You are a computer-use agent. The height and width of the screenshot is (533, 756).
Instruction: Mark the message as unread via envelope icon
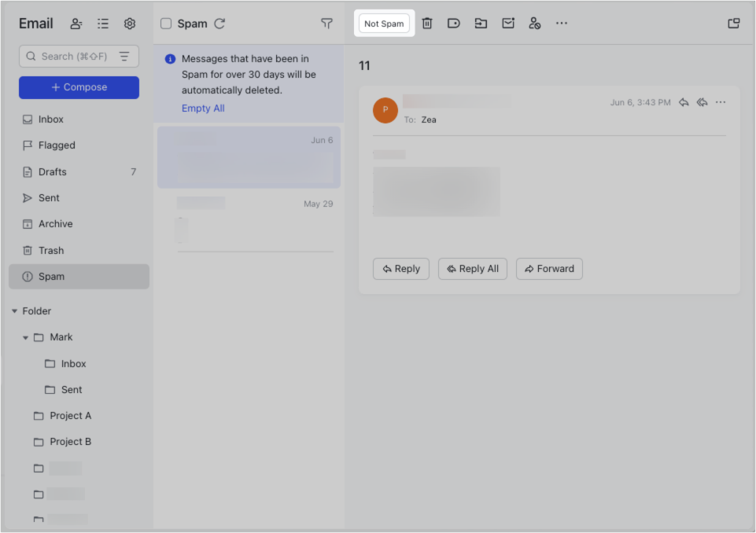(x=508, y=23)
